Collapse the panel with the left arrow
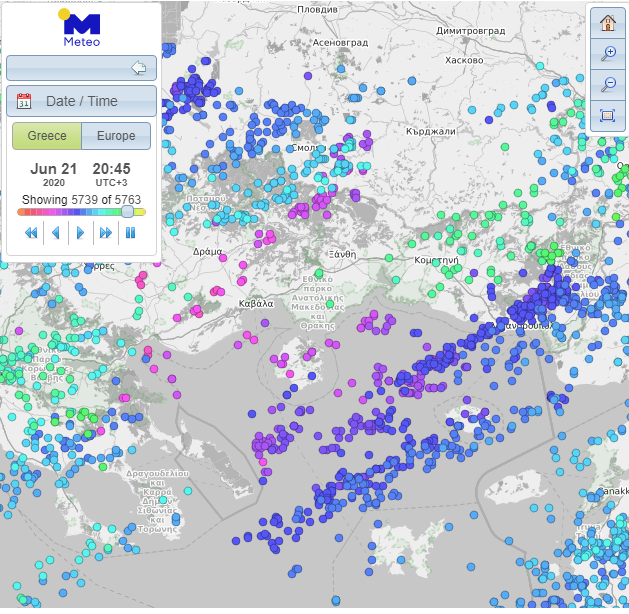This screenshot has height=614, width=629. 138,68
